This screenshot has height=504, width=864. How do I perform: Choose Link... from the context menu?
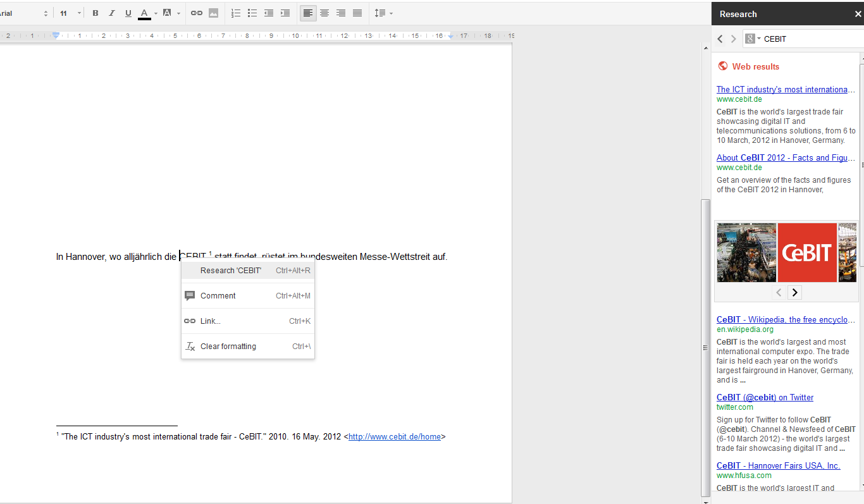click(248, 321)
